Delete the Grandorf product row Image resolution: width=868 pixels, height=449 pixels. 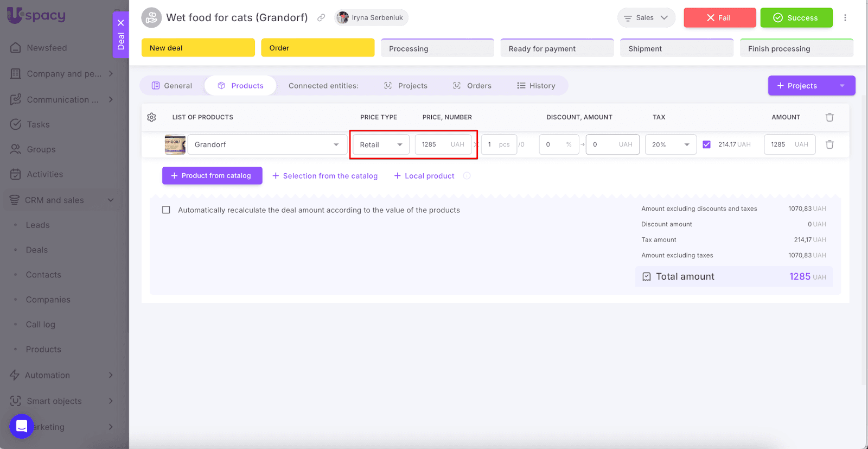tap(829, 144)
